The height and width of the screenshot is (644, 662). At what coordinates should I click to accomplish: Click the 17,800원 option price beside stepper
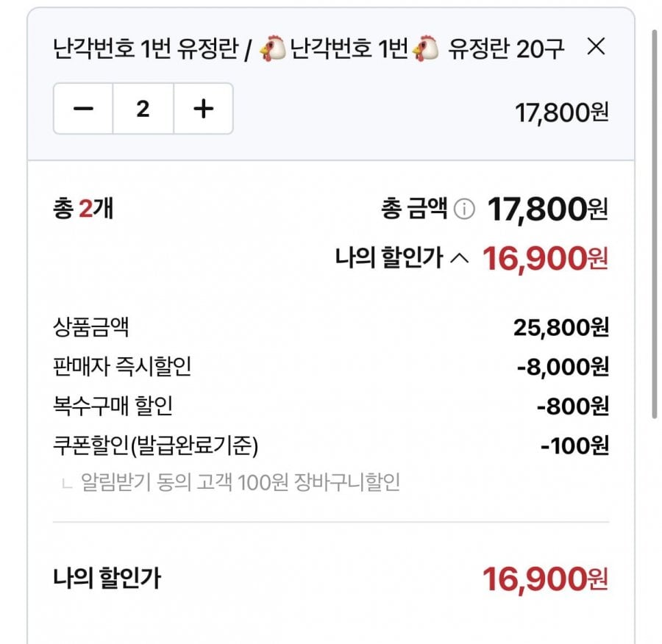tap(561, 112)
